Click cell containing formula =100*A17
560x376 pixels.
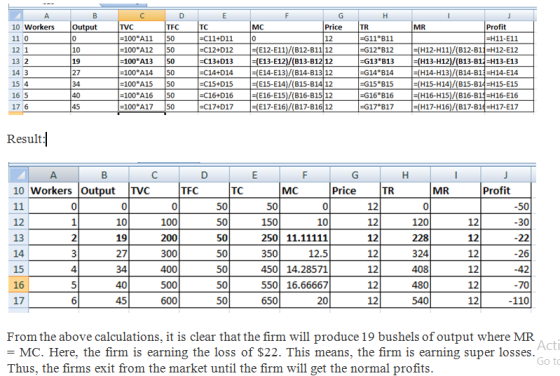pos(142,106)
